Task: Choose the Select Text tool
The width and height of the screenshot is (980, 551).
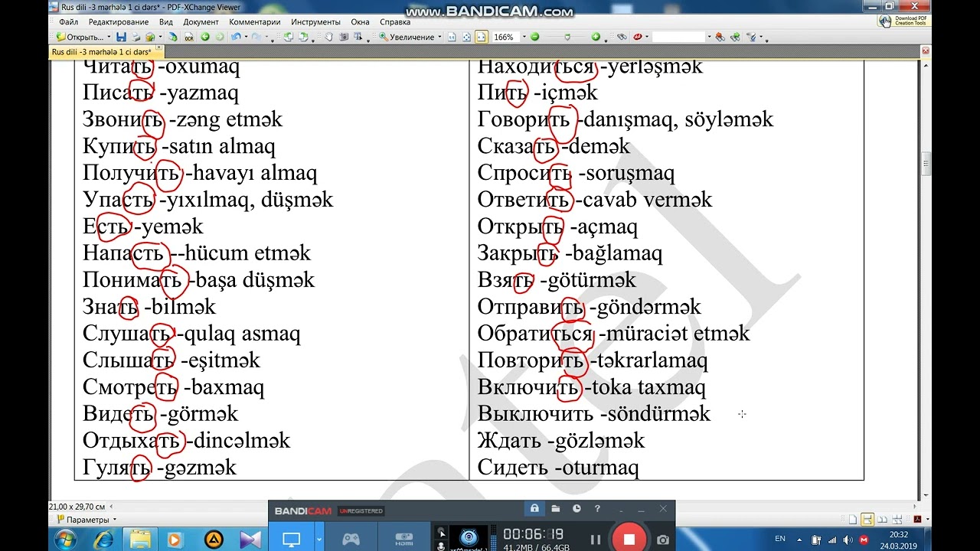Action: point(358,37)
